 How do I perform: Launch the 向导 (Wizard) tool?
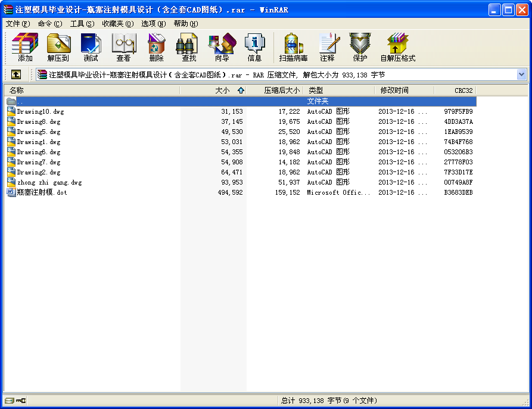(x=222, y=48)
